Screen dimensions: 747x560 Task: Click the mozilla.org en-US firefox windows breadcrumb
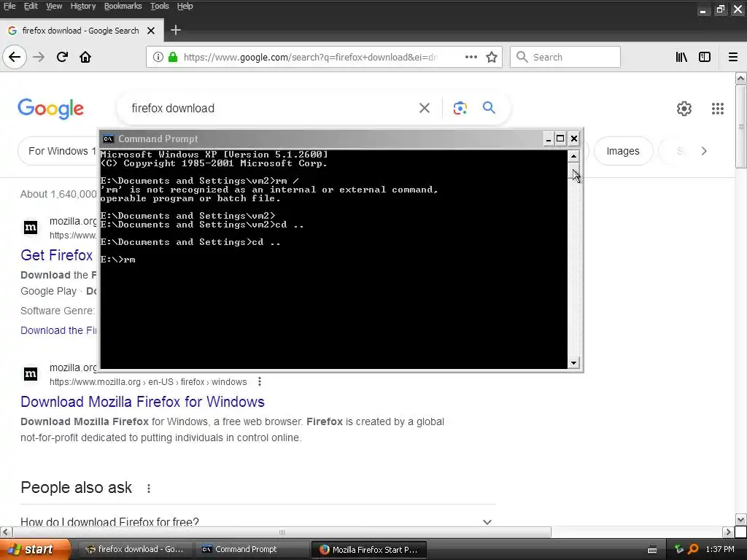click(x=148, y=382)
